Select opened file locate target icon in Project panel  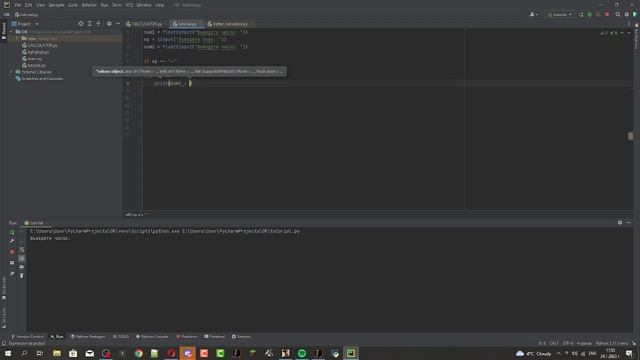[x=81, y=24]
